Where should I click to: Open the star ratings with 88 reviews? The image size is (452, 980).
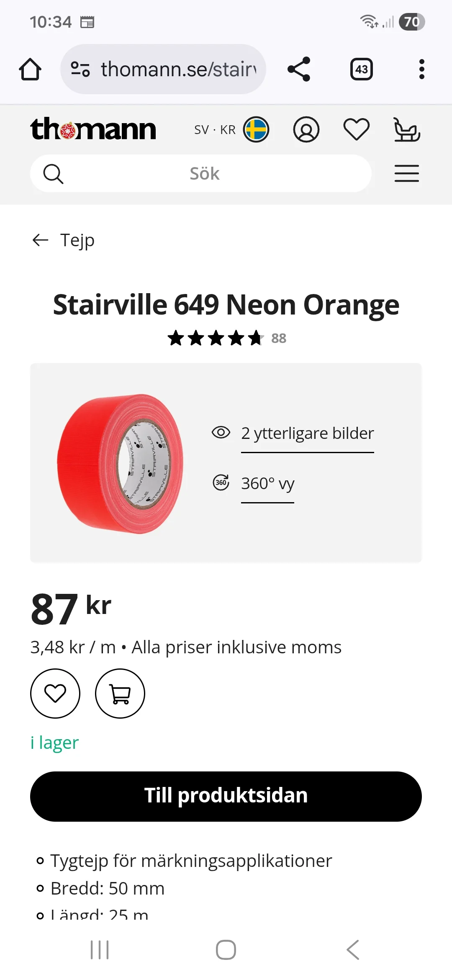(226, 338)
